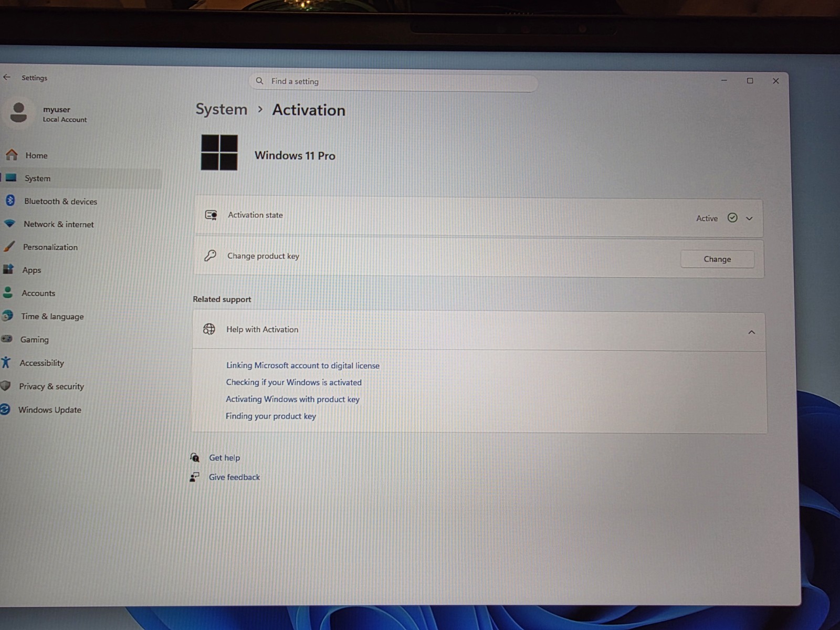
Task: Close the Settings window
Action: point(775,81)
